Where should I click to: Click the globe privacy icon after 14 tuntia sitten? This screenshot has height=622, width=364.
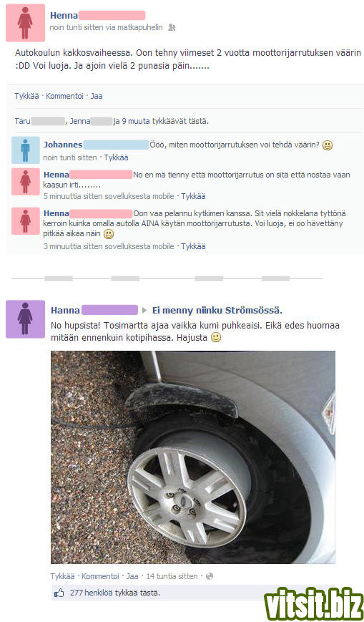[x=210, y=576]
